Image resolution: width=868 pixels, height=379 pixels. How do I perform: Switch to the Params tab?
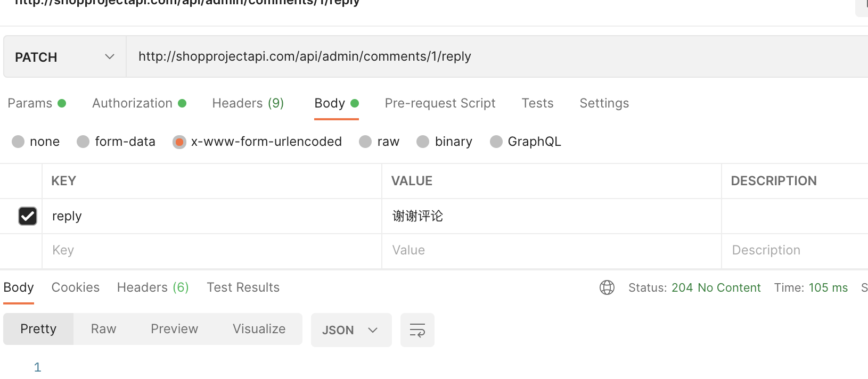(x=37, y=103)
